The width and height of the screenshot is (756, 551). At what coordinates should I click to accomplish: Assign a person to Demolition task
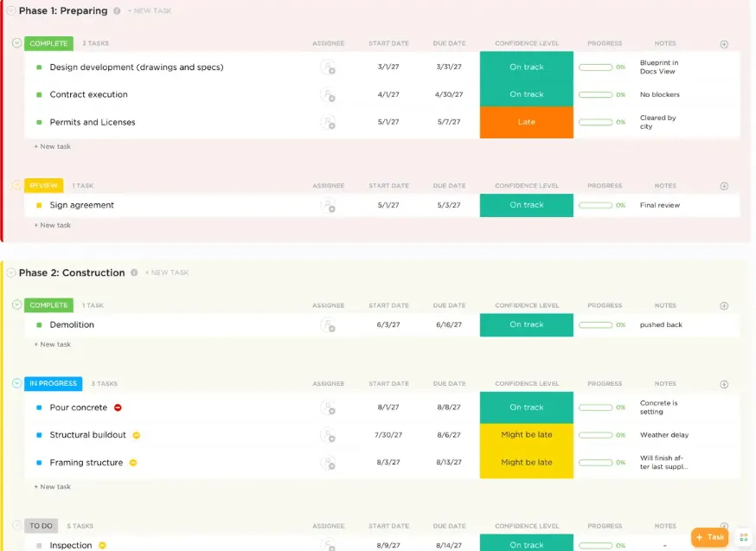[x=328, y=325]
